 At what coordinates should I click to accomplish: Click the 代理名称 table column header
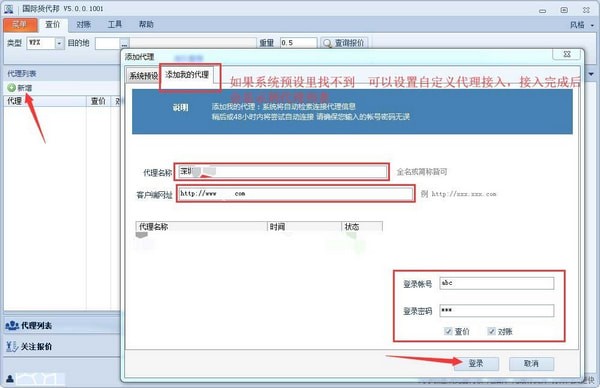point(201,227)
